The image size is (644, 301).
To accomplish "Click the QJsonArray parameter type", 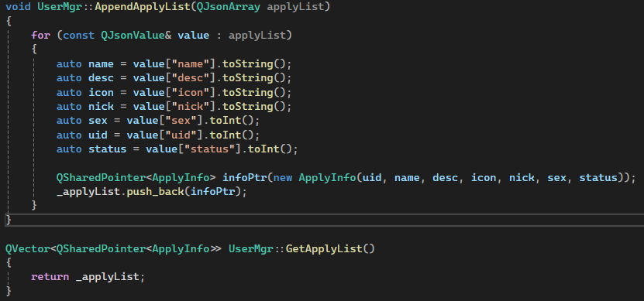I will (229, 6).
